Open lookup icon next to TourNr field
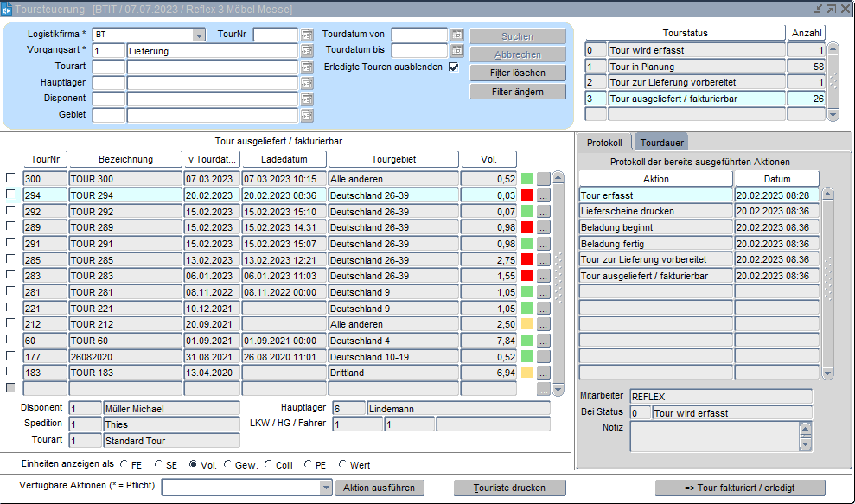The image size is (855, 504). pos(307,35)
